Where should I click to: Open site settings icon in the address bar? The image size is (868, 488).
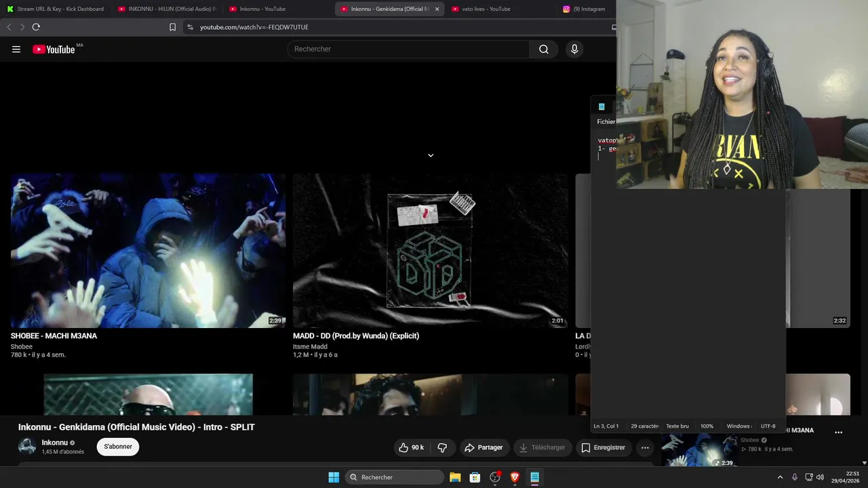[190, 27]
